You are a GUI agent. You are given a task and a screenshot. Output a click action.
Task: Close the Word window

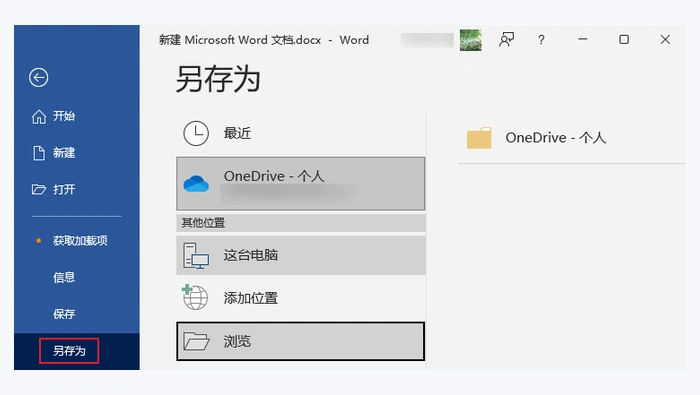point(665,39)
